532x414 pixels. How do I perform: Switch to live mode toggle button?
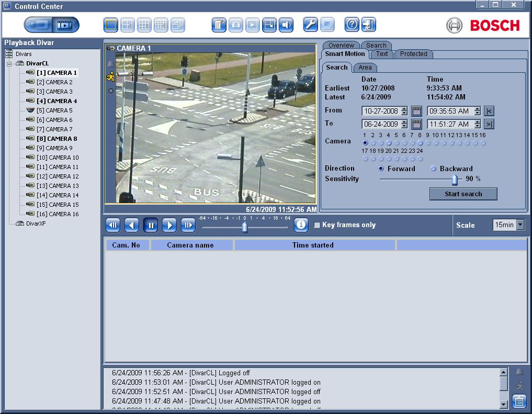pos(38,25)
